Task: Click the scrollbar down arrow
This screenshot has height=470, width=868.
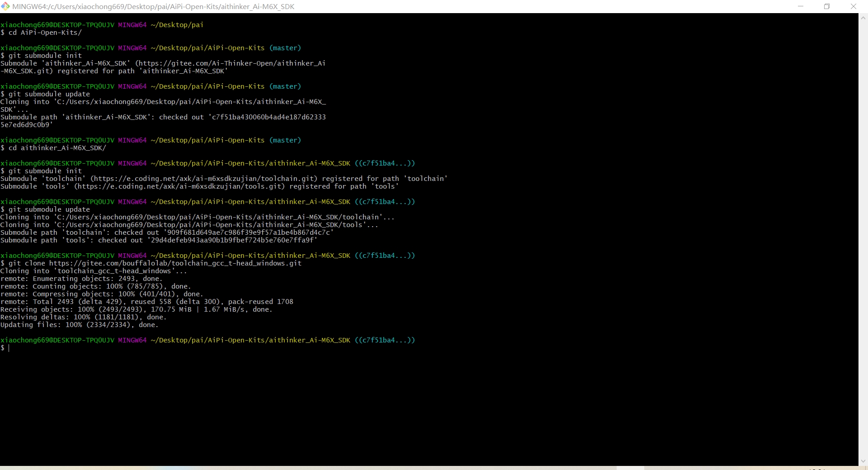Action: point(863,461)
